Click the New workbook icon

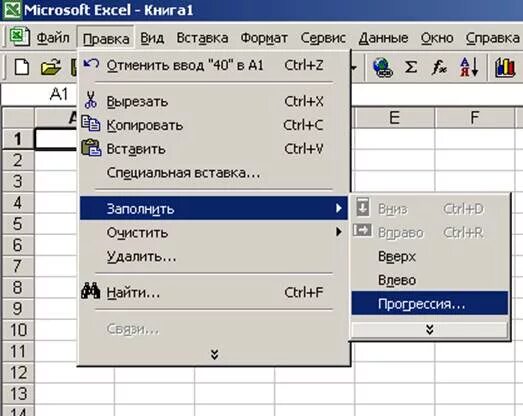[x=22, y=67]
